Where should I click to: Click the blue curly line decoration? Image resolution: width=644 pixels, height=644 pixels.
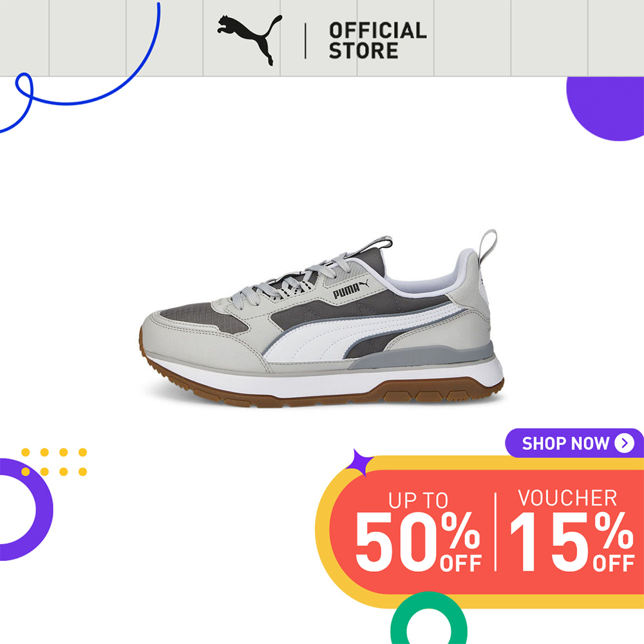(x=80, y=68)
